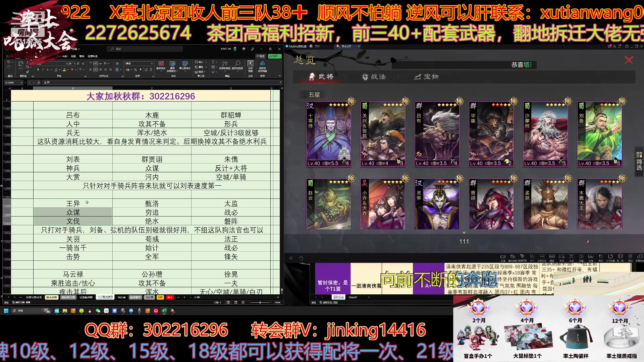
Task: Select the 战法 tab in game
Action: click(374, 77)
